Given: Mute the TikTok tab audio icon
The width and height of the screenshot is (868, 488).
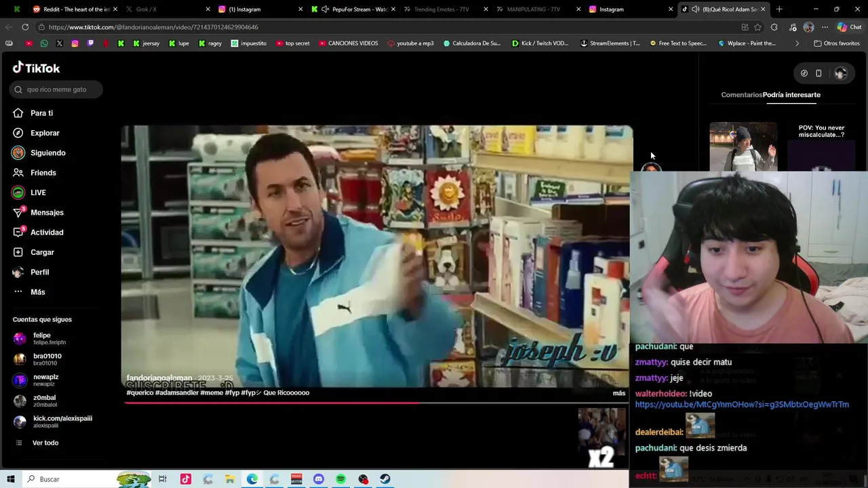Looking at the screenshot, I should (695, 9).
